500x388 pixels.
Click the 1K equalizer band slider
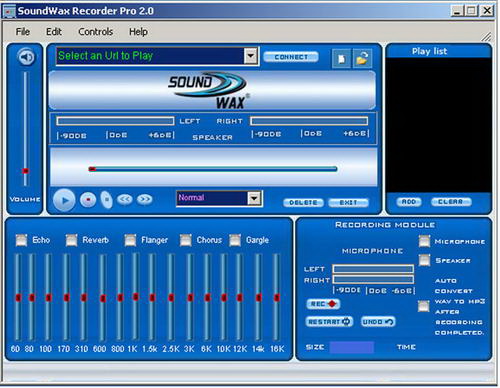click(x=135, y=297)
